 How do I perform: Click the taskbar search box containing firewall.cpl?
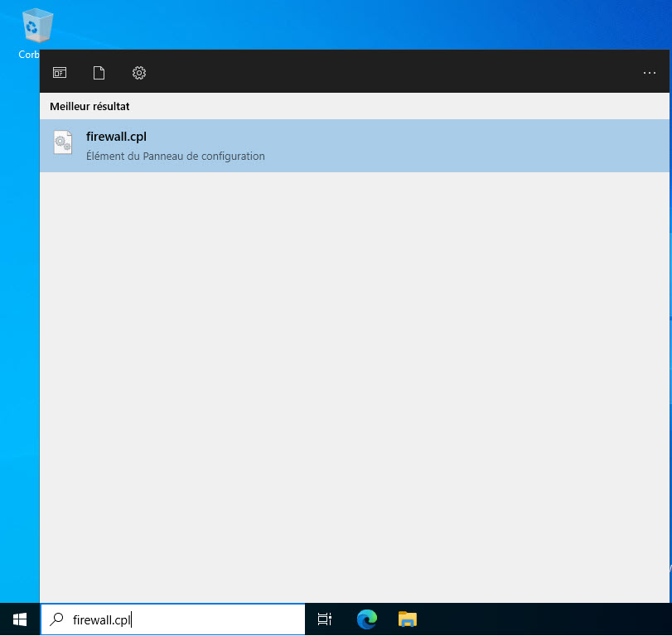172,619
